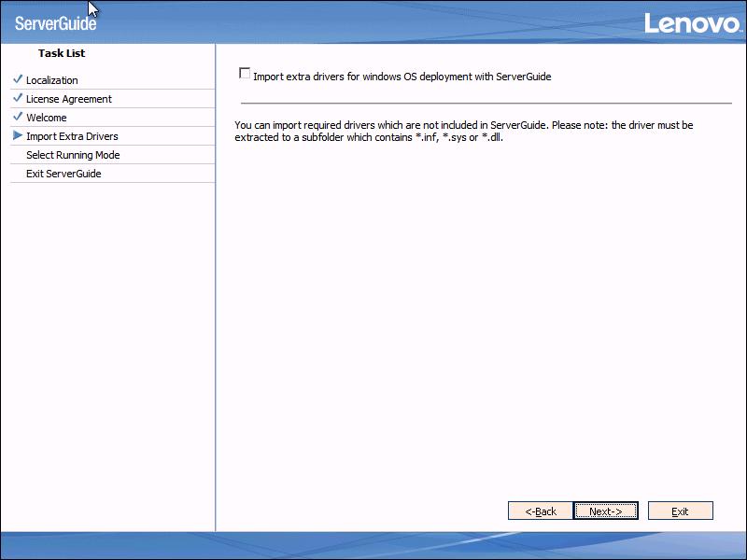Go to the Welcome task entry
Image resolution: width=747 pixels, height=560 pixels.
pyautogui.click(x=47, y=118)
